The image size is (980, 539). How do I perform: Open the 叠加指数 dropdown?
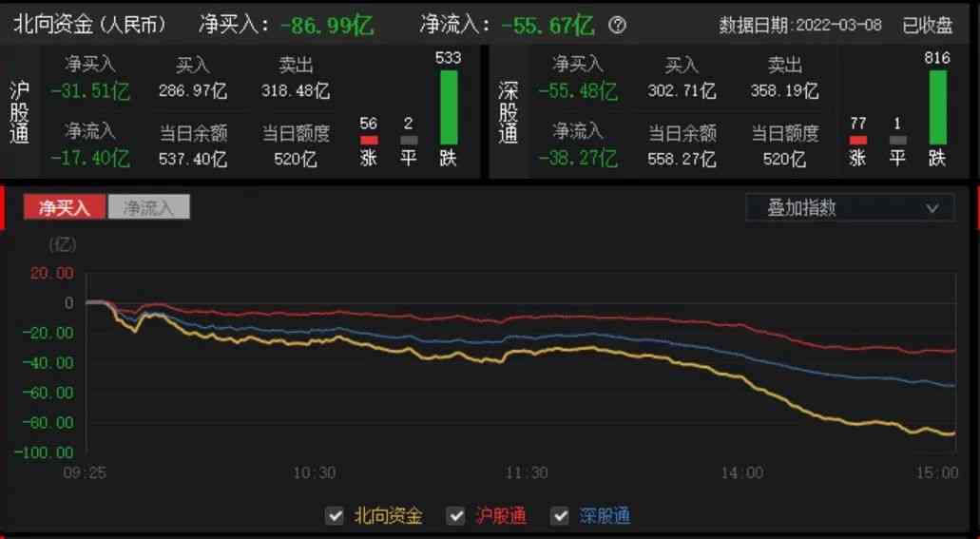pos(850,207)
